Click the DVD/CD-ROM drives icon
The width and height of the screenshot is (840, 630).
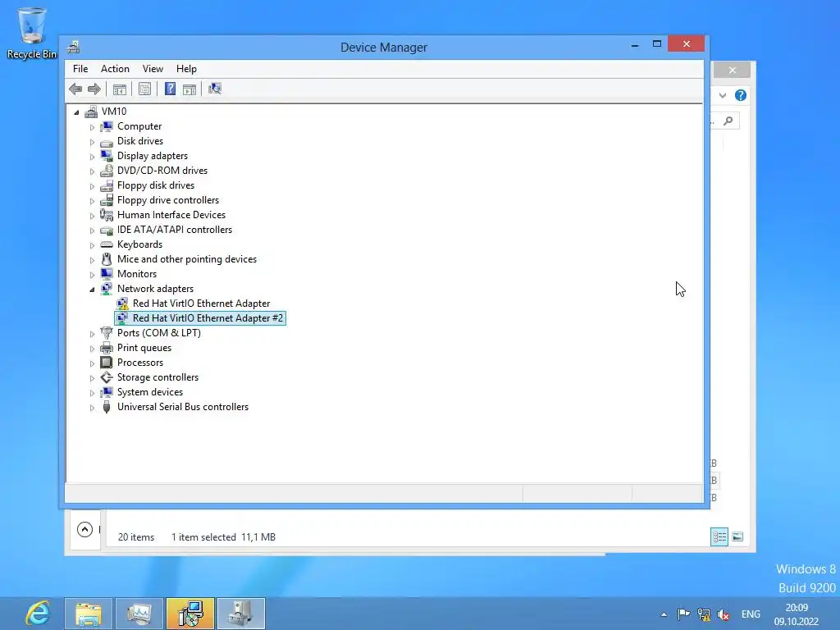point(107,171)
